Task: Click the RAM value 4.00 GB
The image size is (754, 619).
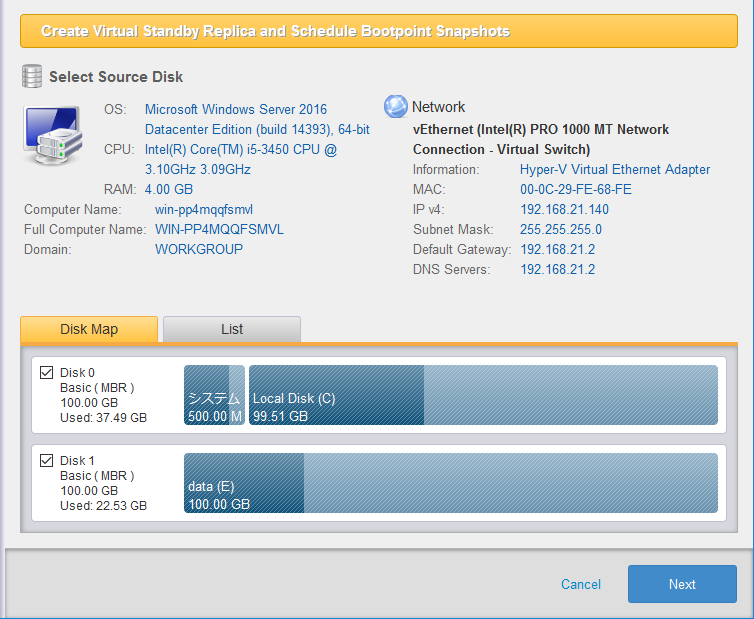Action: pyautogui.click(x=169, y=189)
